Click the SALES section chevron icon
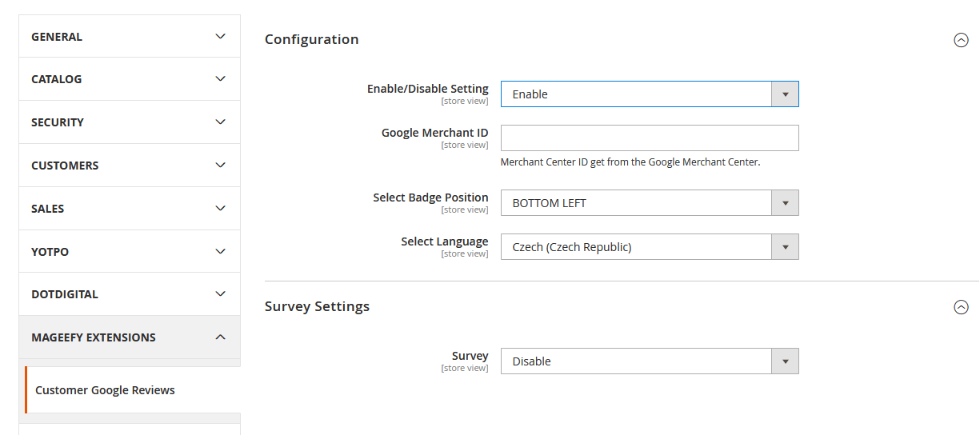Screen dimensions: 980x435 coord(221,209)
